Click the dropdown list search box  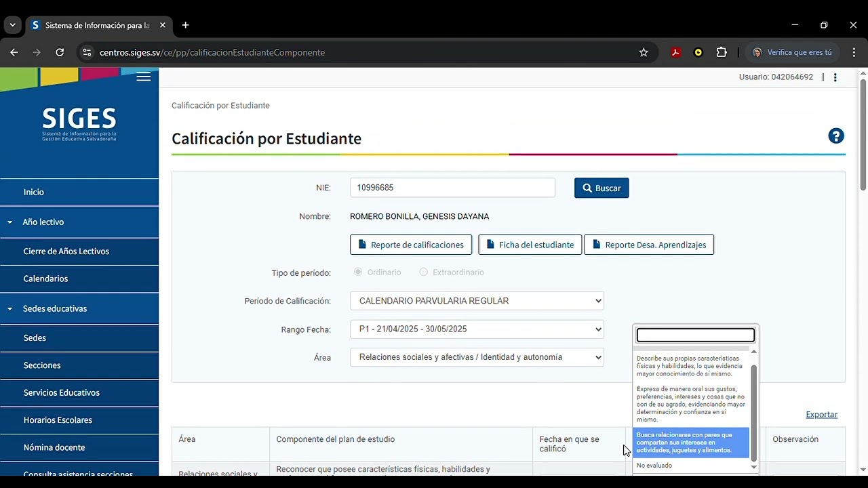coord(695,335)
